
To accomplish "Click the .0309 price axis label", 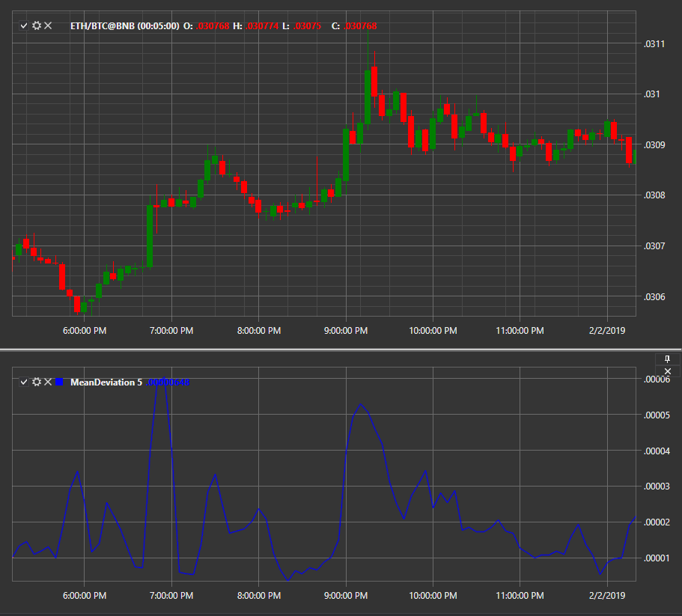I will pyautogui.click(x=654, y=144).
